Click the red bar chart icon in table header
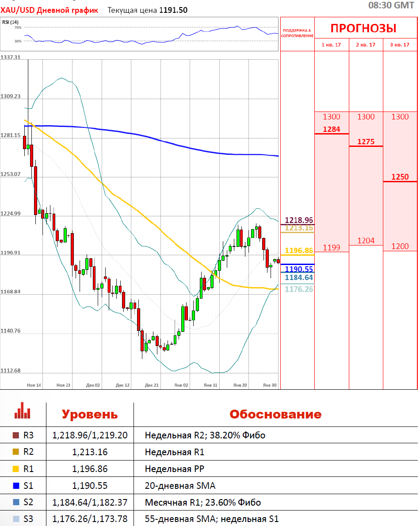This screenshot has height=526, width=420. tap(23, 411)
